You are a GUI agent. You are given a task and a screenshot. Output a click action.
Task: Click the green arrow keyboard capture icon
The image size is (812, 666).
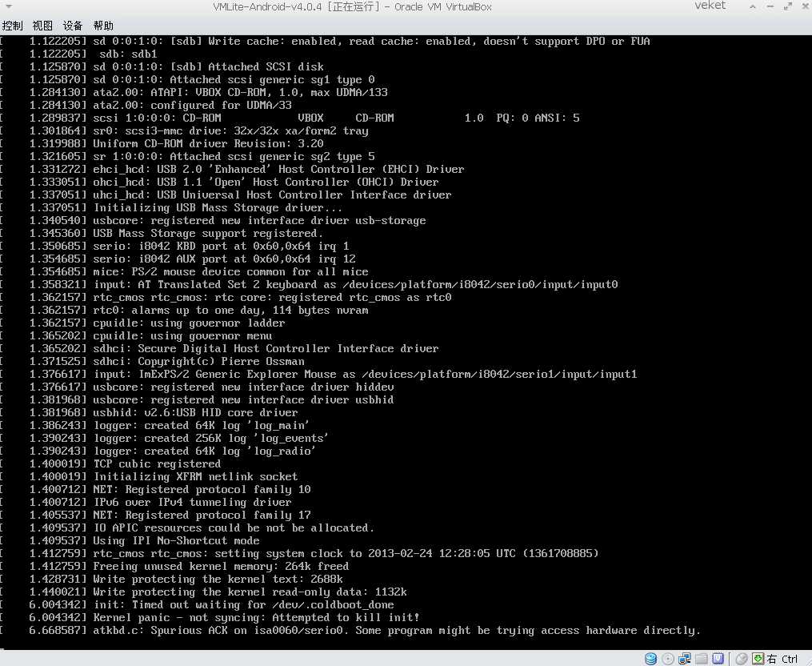[758, 659]
